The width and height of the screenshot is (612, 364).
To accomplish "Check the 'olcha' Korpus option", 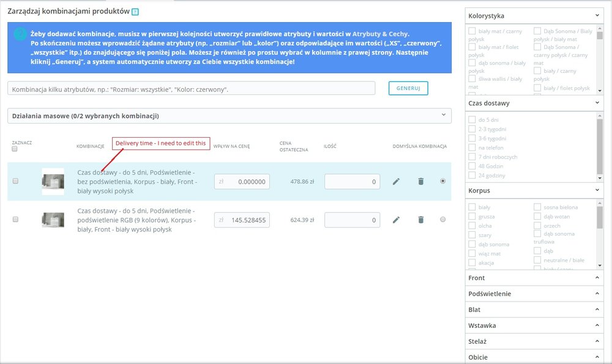I will (x=472, y=226).
